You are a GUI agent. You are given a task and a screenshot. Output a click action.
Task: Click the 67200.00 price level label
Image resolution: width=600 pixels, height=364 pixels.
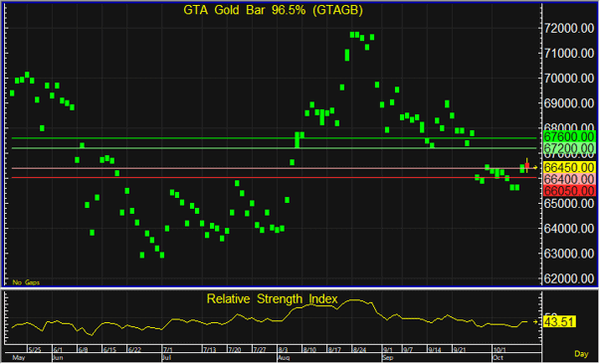tap(569, 148)
